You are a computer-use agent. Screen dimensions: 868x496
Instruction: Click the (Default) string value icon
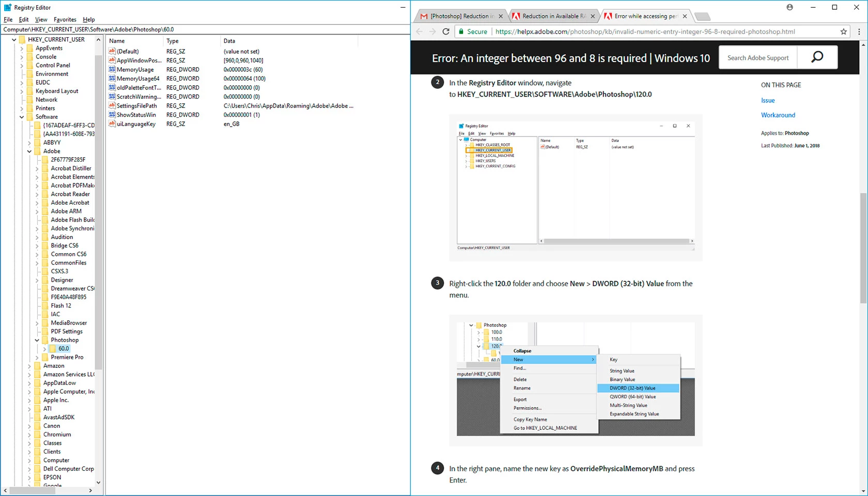pos(112,51)
